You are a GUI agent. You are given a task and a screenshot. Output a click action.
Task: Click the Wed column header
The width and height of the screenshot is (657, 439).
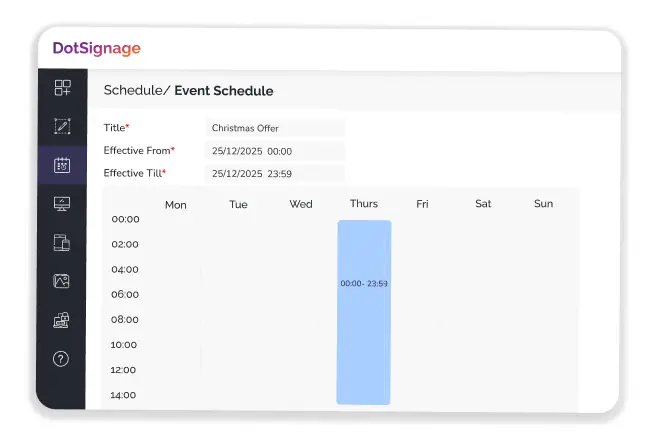[x=301, y=204]
